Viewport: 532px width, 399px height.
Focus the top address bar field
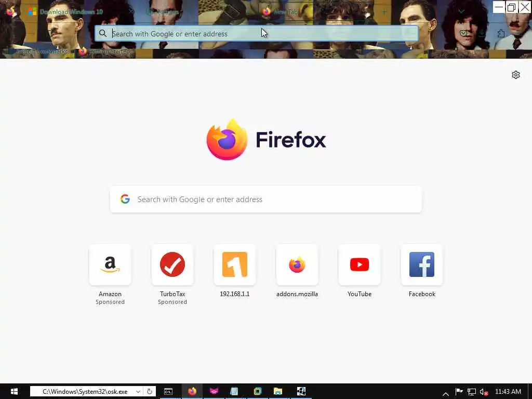coord(257,34)
